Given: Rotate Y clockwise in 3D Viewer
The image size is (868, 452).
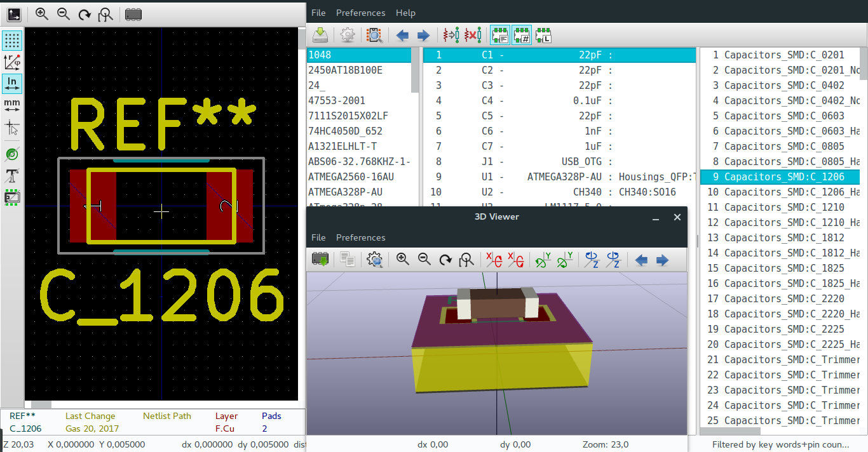Looking at the screenshot, I should (x=543, y=259).
